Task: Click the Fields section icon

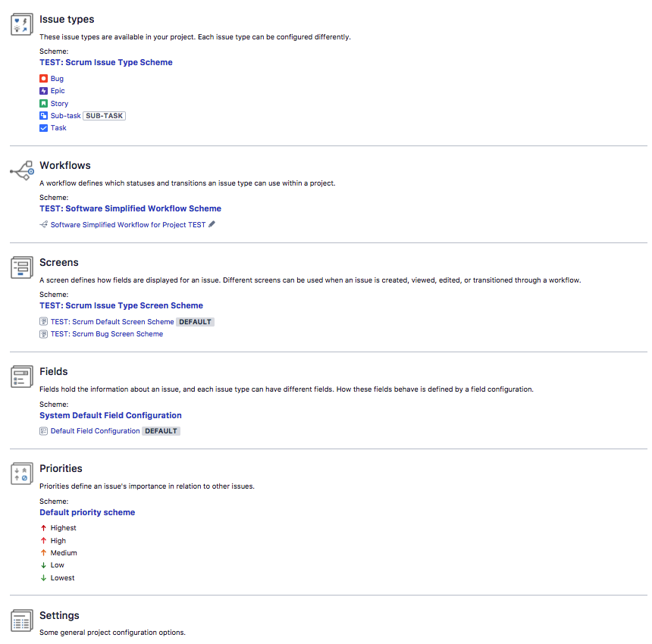Action: click(x=22, y=377)
